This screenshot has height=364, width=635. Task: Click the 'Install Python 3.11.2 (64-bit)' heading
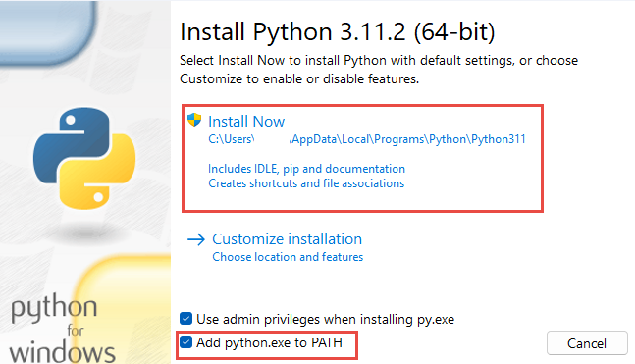pyautogui.click(x=338, y=31)
